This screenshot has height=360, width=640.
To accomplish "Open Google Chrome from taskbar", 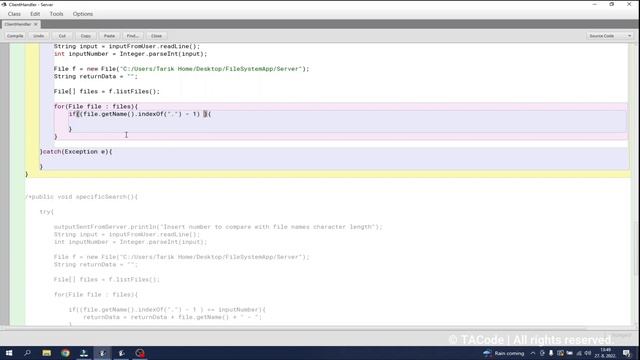I will click(x=65, y=353).
